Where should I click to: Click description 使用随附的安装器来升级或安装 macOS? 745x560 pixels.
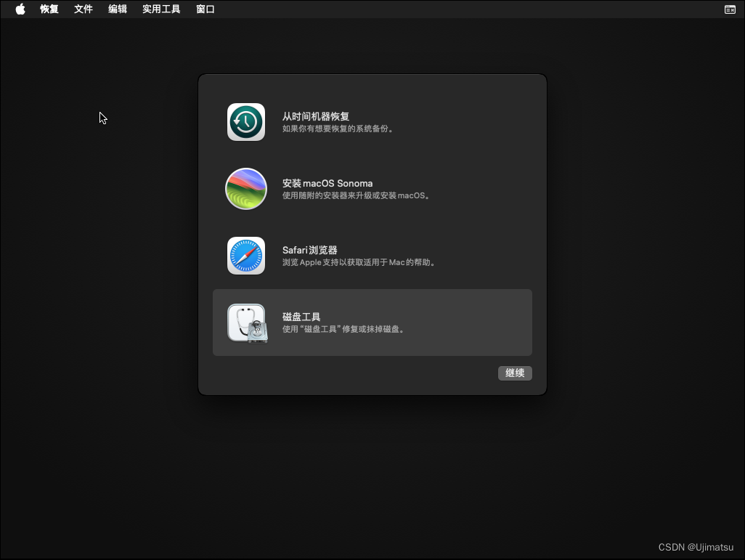coord(356,195)
